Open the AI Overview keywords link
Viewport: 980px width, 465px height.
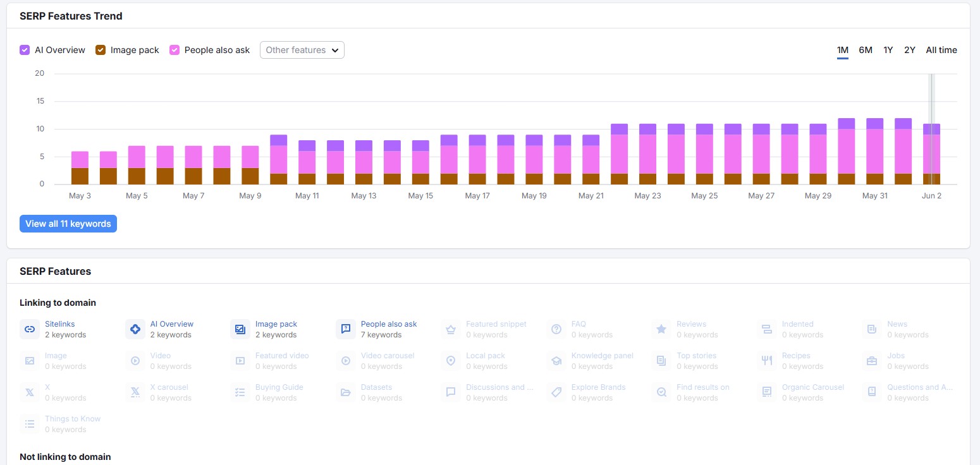tap(171, 324)
